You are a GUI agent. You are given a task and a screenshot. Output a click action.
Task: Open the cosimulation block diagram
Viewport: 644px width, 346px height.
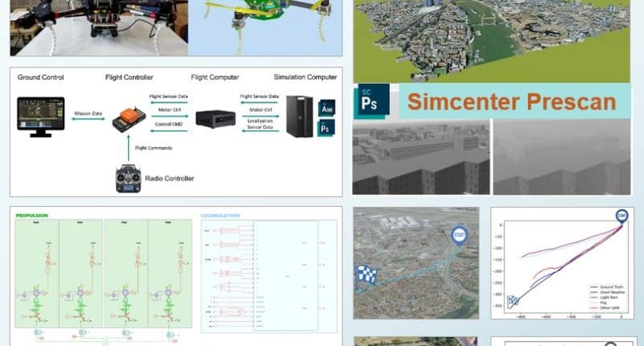(x=269, y=276)
